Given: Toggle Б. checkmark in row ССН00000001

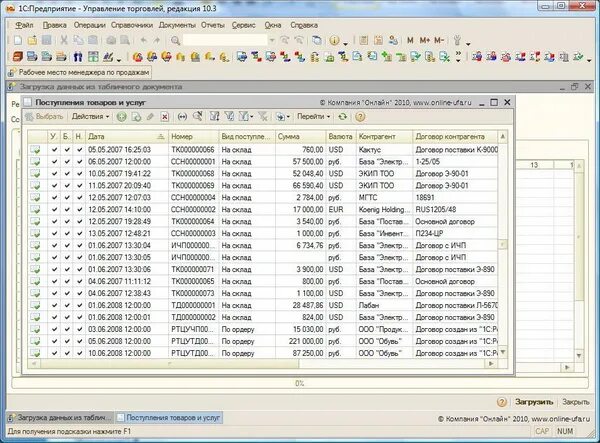Looking at the screenshot, I should point(67,161).
